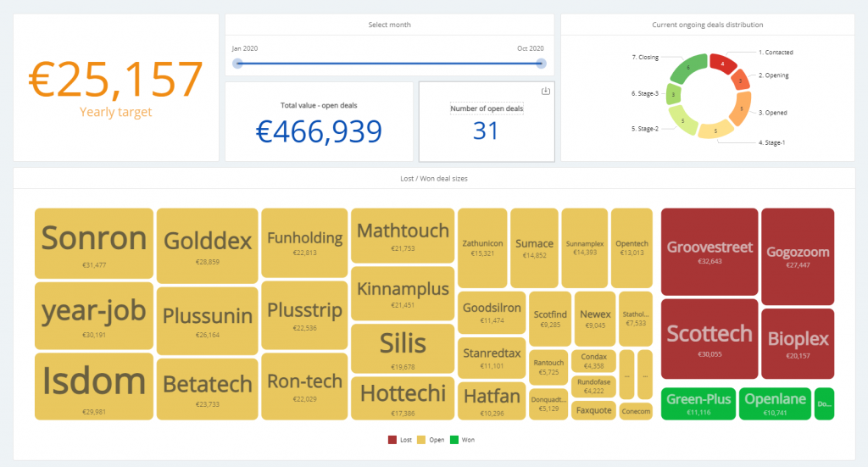Open the Funholding deal tile
Image resolution: width=868 pixels, height=467 pixels.
(x=304, y=243)
